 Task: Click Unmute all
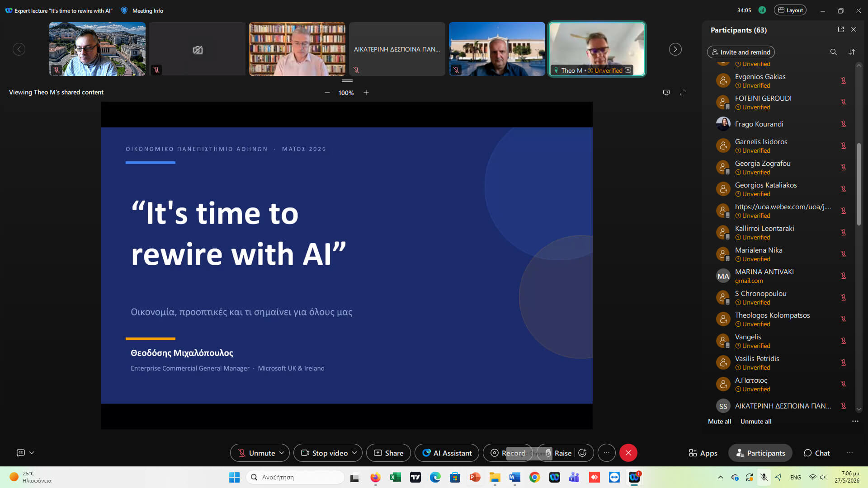[756, 421]
